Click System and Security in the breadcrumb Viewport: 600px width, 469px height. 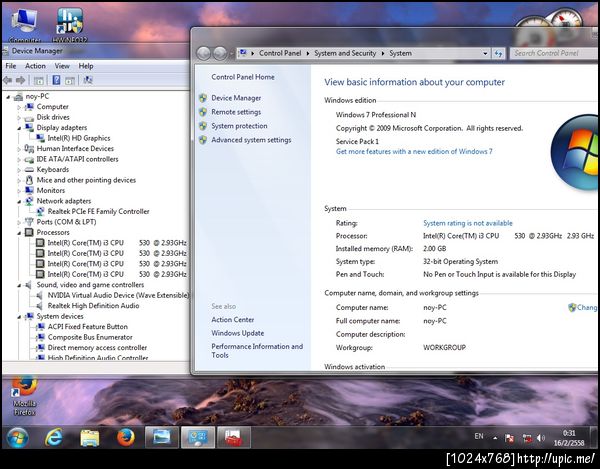click(345, 54)
